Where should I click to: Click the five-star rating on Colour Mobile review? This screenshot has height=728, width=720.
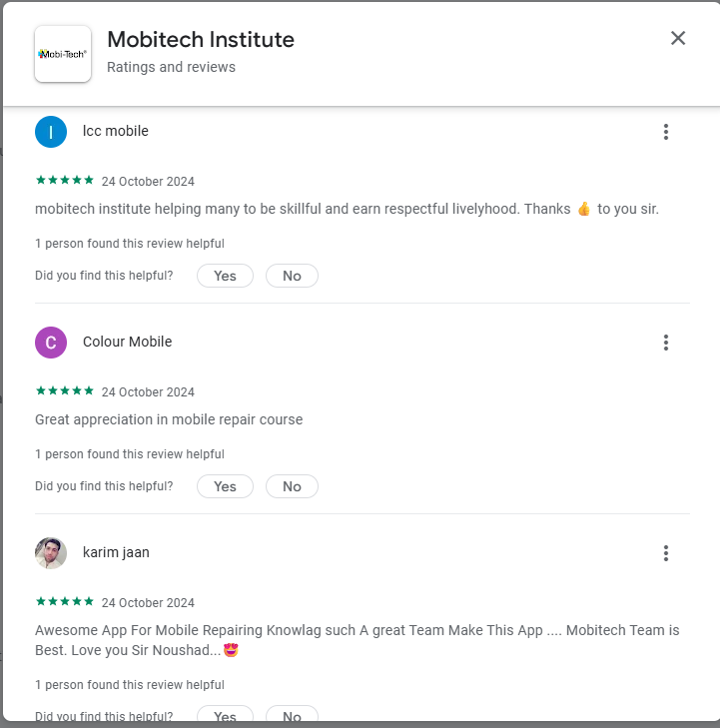coord(65,391)
